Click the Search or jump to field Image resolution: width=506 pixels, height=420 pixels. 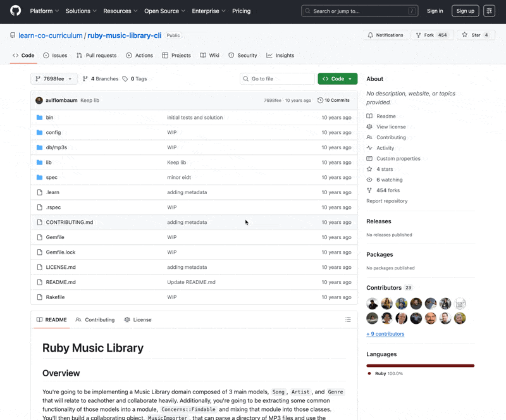pos(359,11)
